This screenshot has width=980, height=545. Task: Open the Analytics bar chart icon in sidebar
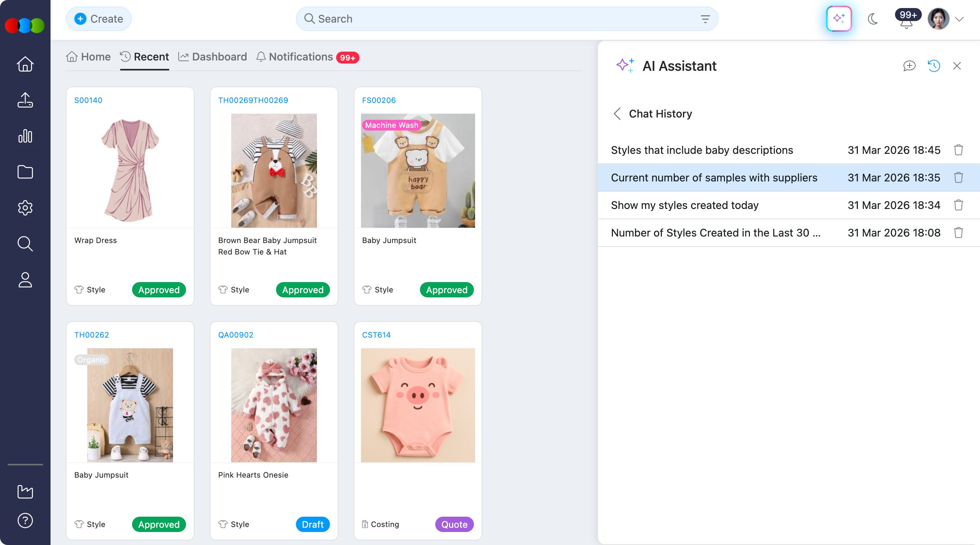click(x=24, y=136)
